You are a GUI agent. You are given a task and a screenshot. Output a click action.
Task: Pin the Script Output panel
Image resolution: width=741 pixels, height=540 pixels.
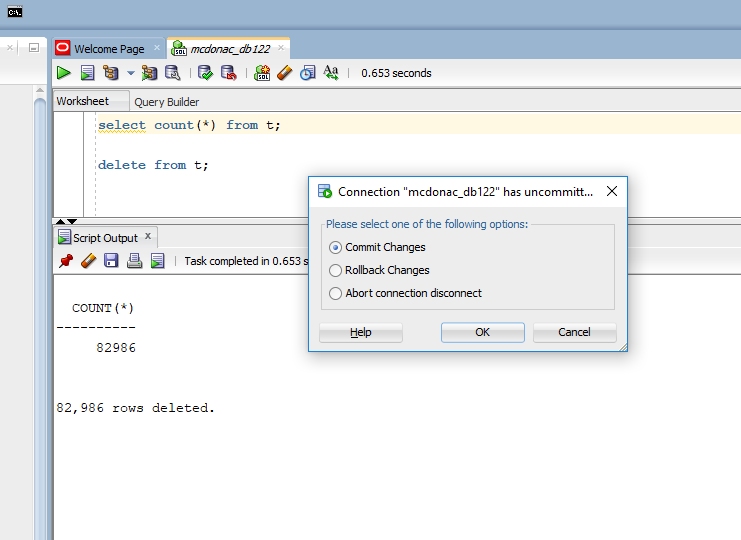pyautogui.click(x=66, y=261)
